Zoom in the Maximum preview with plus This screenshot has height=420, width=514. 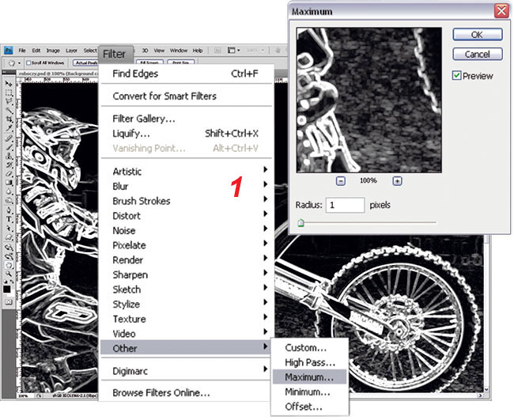(x=397, y=180)
